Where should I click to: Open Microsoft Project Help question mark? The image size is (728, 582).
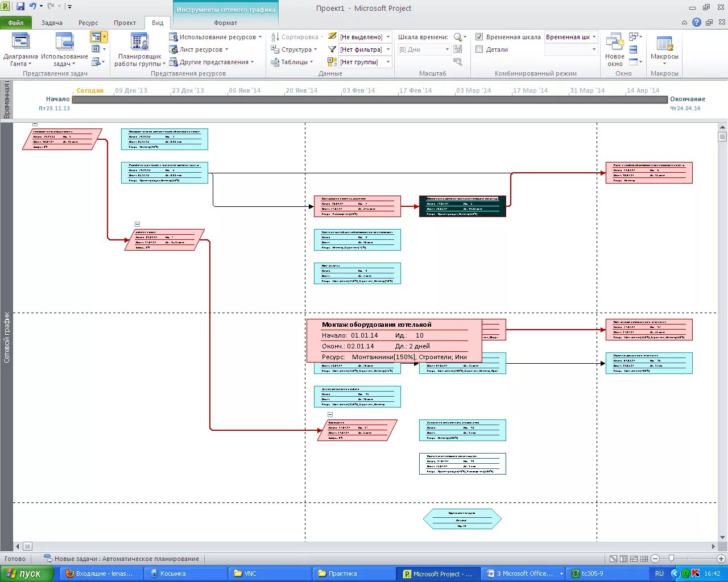[697, 23]
